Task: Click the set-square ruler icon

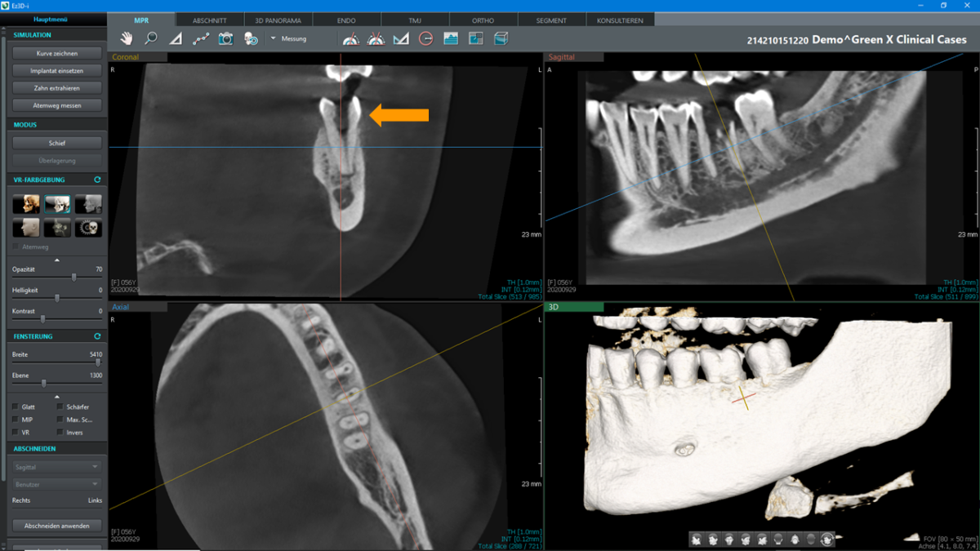Action: 401,38
